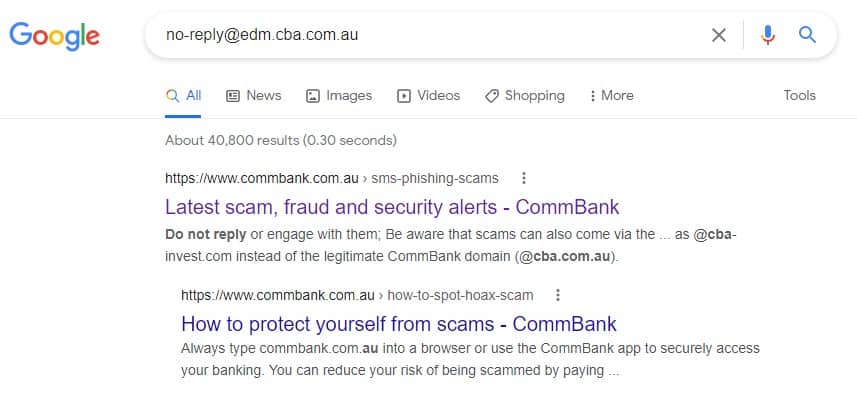Click the Google logo

[x=54, y=36]
